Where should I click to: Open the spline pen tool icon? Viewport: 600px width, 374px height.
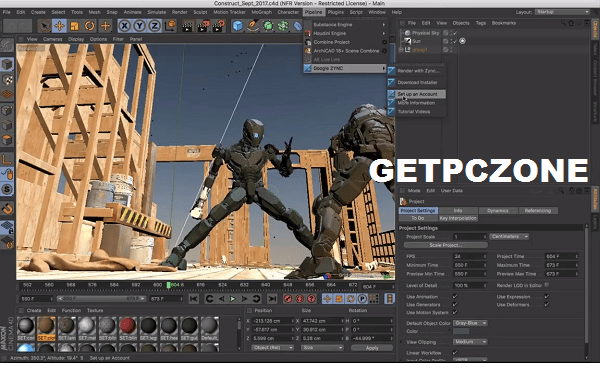[x=253, y=26]
